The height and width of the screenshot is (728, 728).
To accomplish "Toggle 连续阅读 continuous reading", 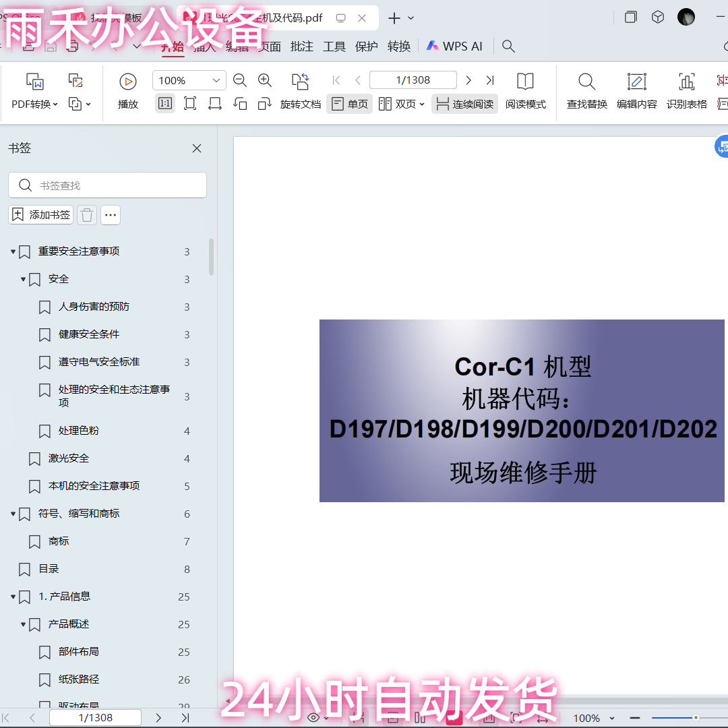I will 464,104.
